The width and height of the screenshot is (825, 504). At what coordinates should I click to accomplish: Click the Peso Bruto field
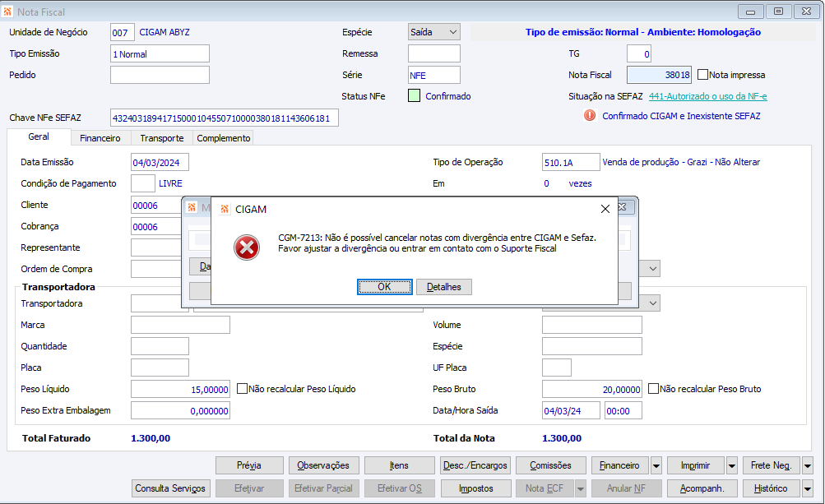click(x=592, y=390)
